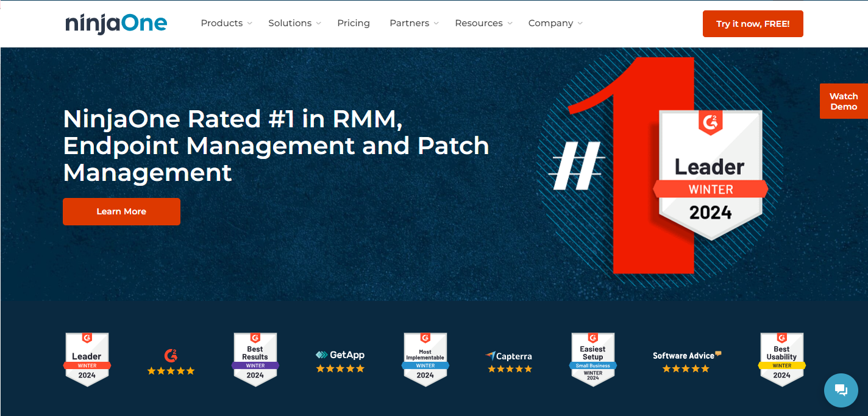868x416 pixels.
Task: Click the Most Implementable Winter 2024 badge
Action: point(425,359)
